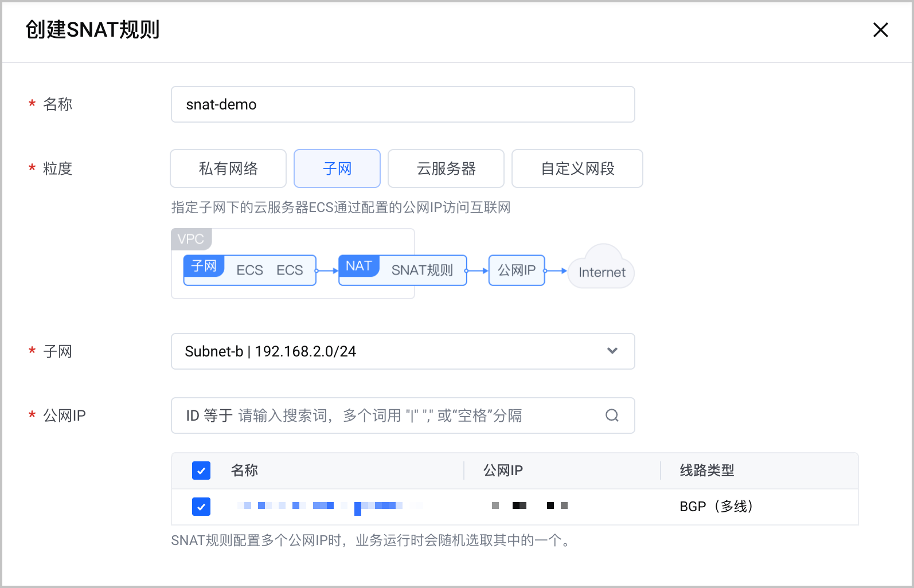Expand the 子网 dropdown arrow
The width and height of the screenshot is (914, 588).
click(x=612, y=351)
